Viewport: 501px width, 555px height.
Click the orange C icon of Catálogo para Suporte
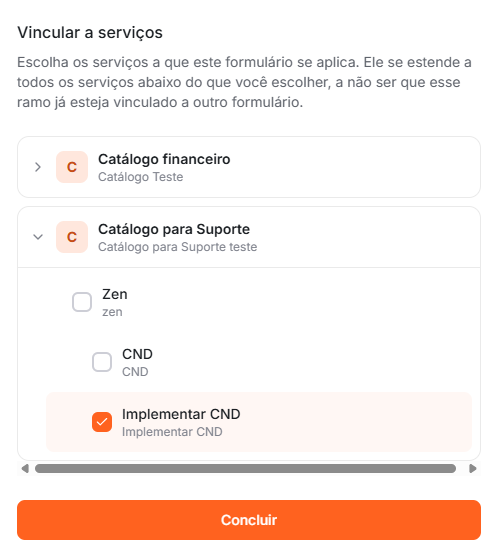point(72,237)
